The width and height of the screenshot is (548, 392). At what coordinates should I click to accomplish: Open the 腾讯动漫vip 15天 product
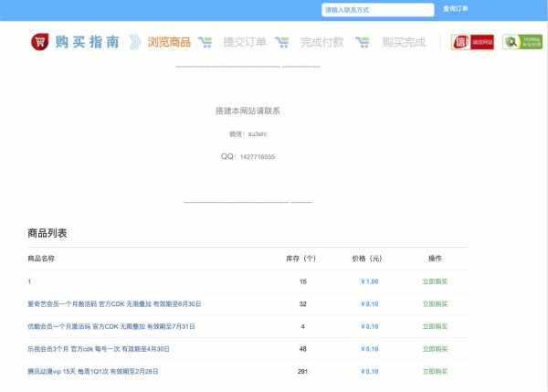click(93, 371)
